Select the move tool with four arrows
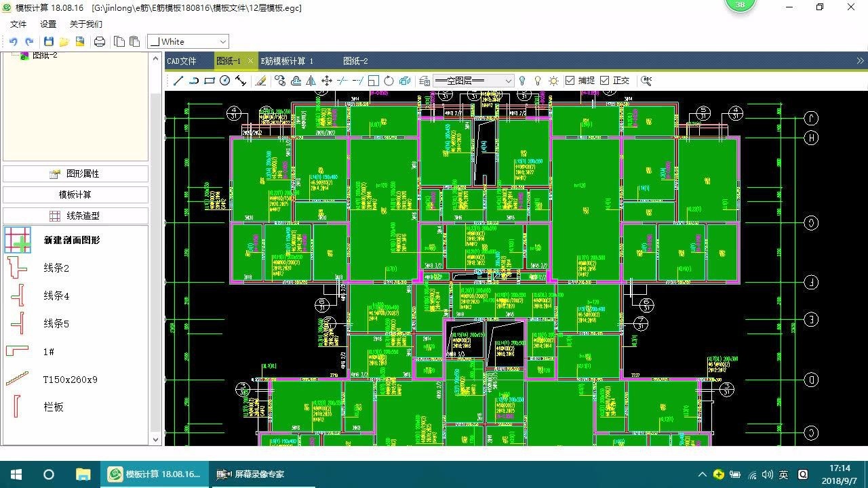The height and width of the screenshot is (488, 868). pyautogui.click(x=327, y=81)
